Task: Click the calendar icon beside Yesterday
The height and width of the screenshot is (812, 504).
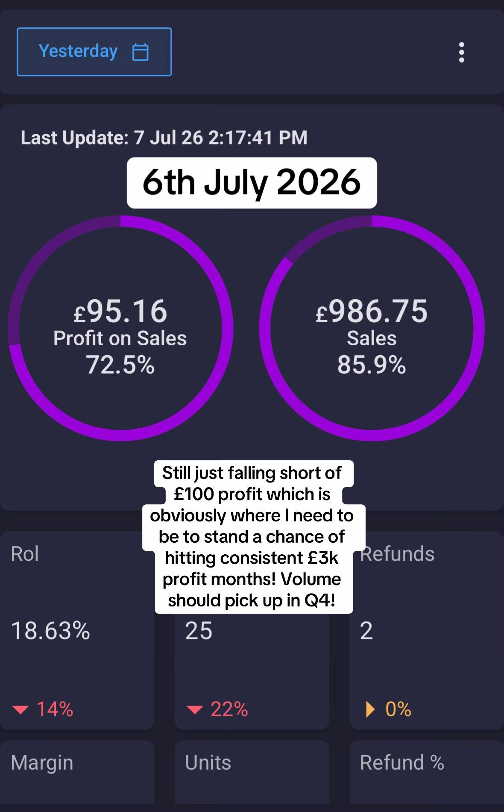Action: pyautogui.click(x=141, y=52)
